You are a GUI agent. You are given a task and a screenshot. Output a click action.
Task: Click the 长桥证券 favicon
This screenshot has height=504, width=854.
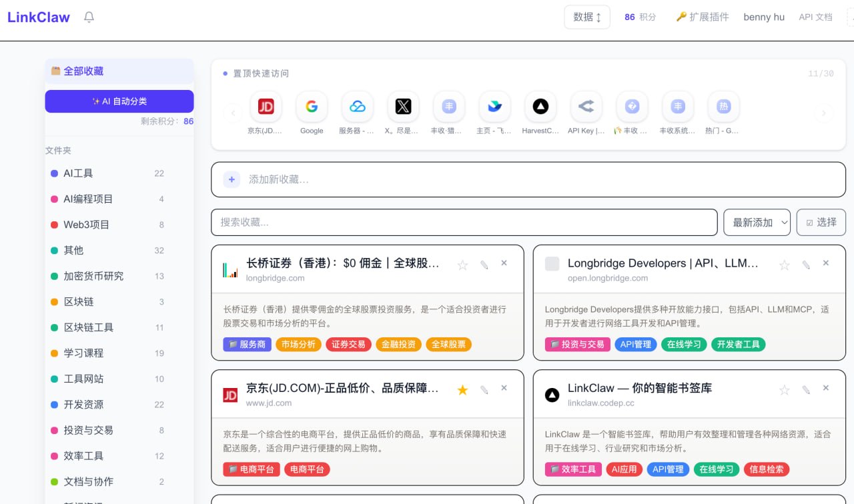pos(230,270)
